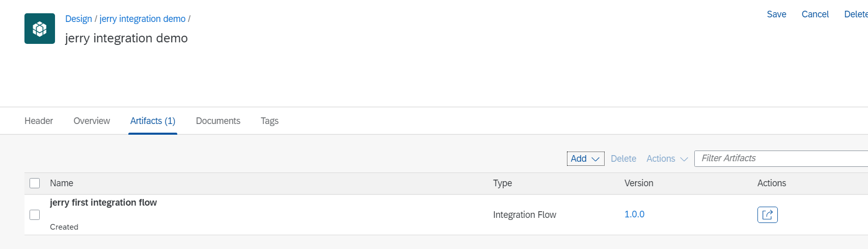Click Save in the top right

[x=776, y=14]
